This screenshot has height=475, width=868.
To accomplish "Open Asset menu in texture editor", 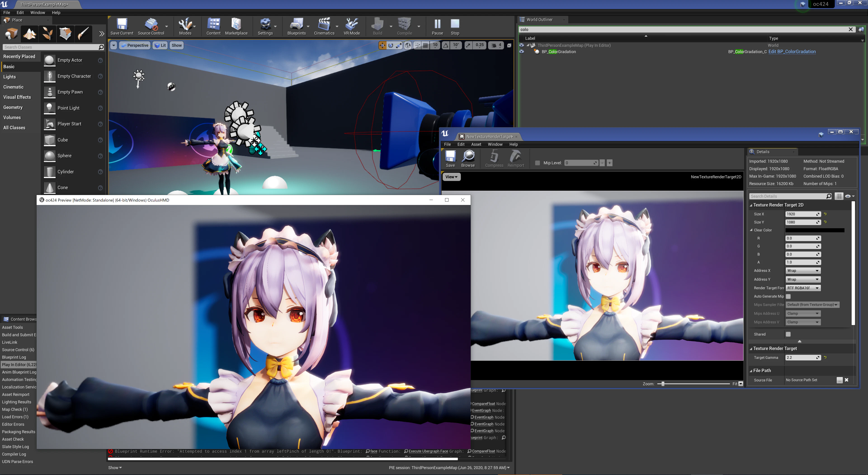I will click(476, 145).
